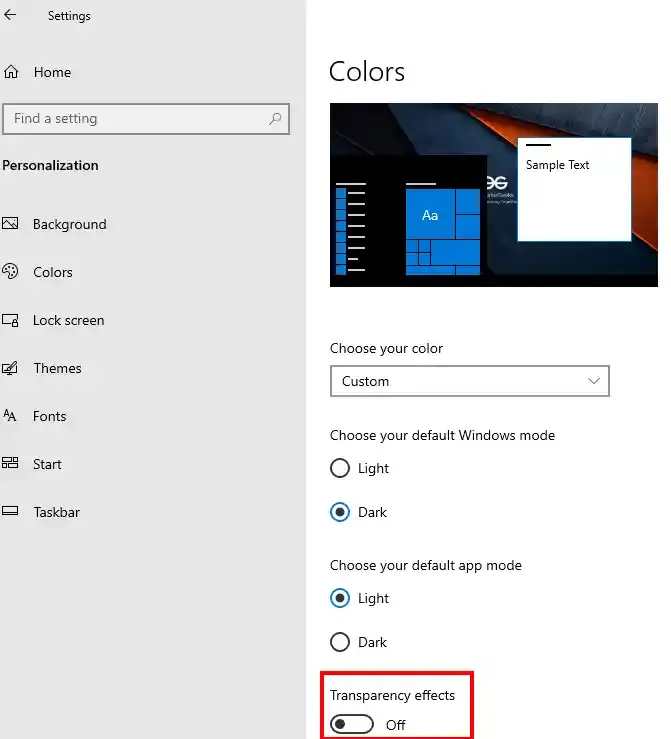671x739 pixels.
Task: Select Dark for default Windows mode
Action: coord(340,512)
